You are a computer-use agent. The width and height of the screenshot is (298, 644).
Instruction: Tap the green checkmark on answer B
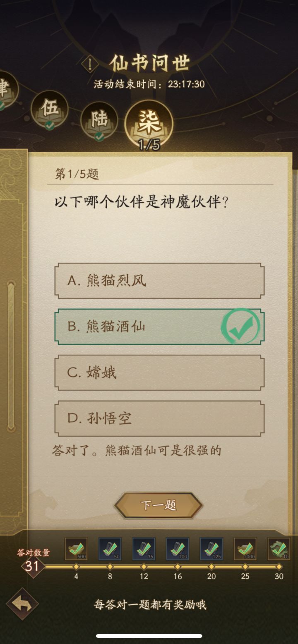(240, 326)
